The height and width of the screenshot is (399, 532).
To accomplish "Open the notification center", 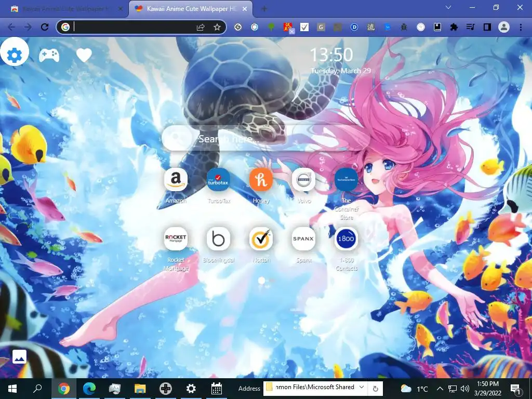I will [515, 389].
